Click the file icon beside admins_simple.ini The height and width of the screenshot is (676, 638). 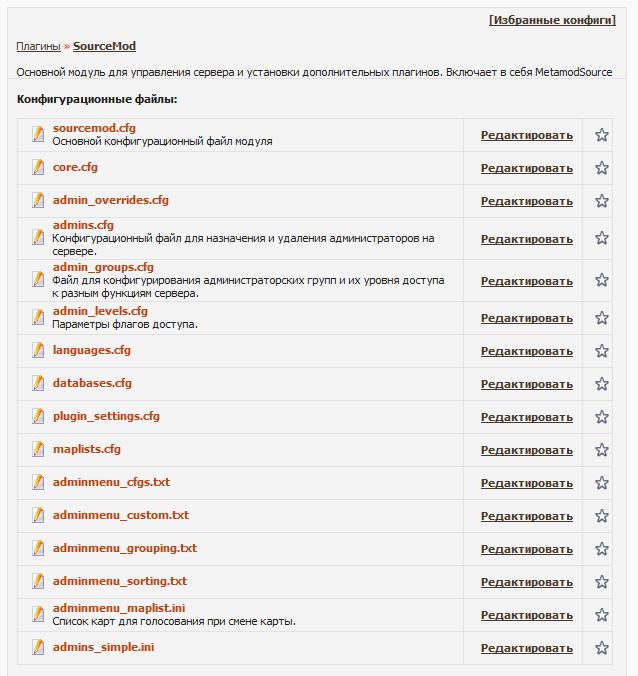[x=38, y=647]
